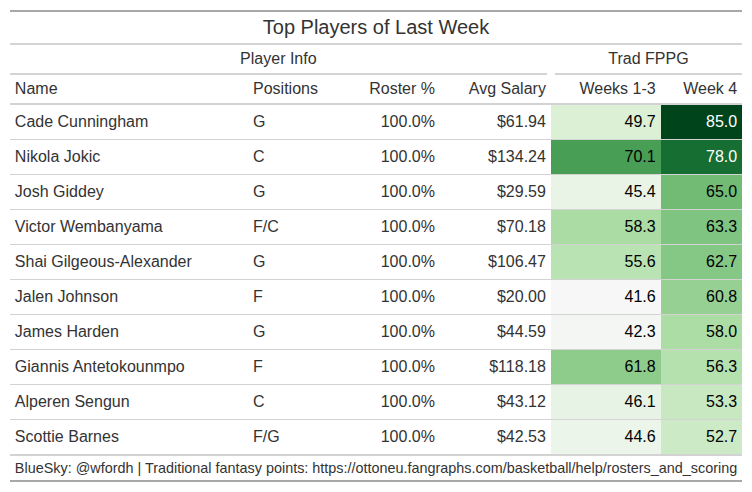This screenshot has width=752, height=492.
Task: Select the Victor Wembanyama name cell
Action: tap(88, 227)
